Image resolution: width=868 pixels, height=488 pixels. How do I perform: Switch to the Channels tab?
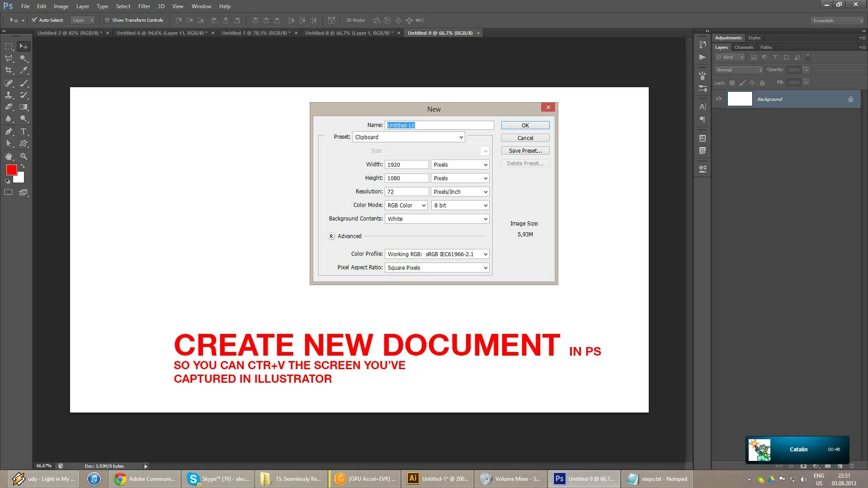click(x=744, y=47)
